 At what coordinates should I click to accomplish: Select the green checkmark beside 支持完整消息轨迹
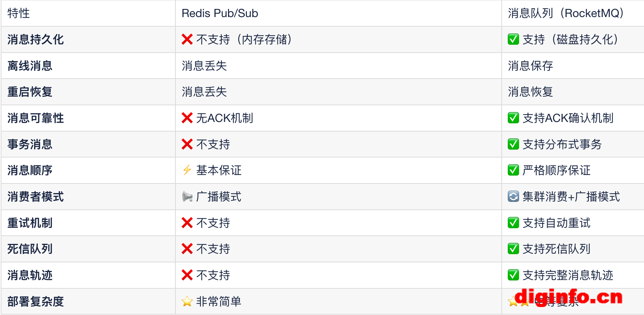click(x=513, y=275)
